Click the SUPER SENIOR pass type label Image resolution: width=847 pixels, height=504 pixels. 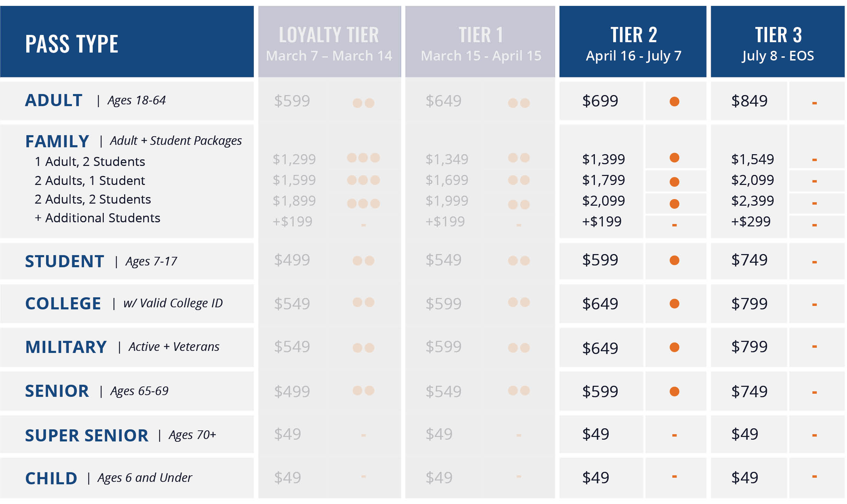click(87, 435)
